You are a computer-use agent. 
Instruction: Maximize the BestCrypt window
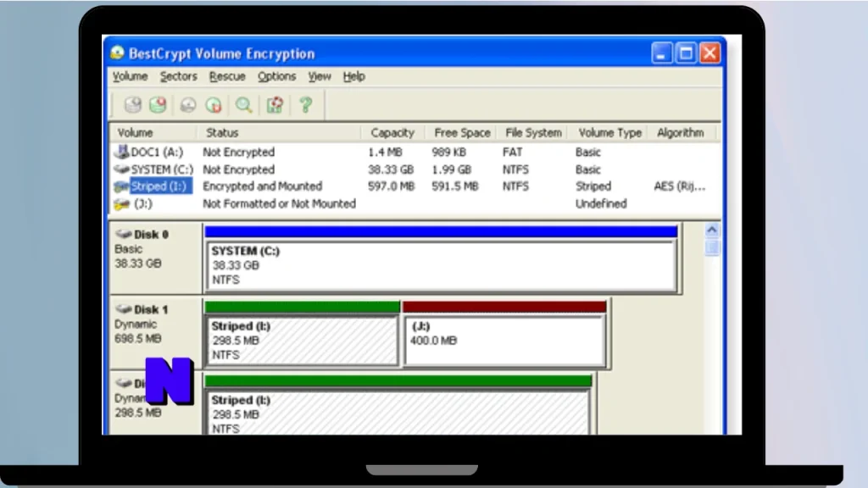point(686,53)
